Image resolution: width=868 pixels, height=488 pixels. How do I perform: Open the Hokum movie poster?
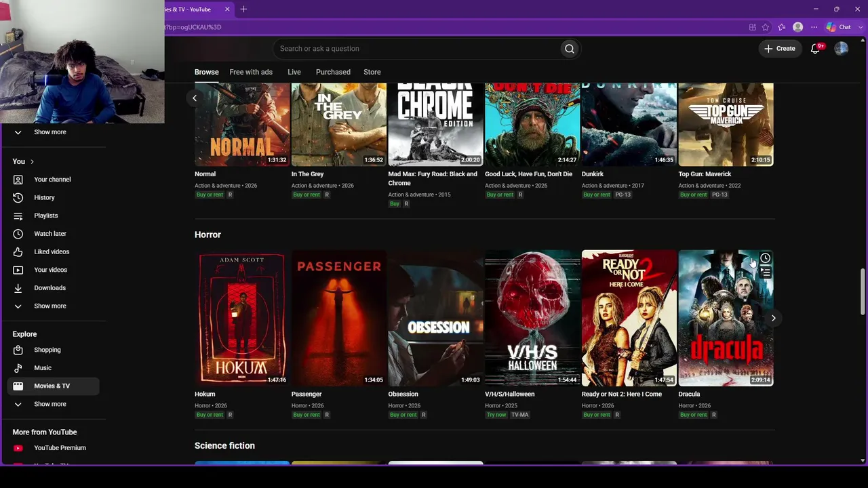[x=242, y=318]
